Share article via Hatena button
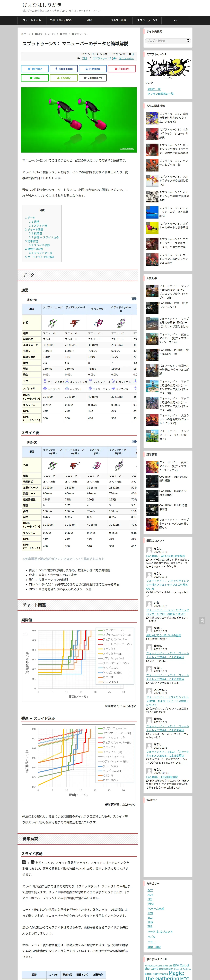 click(x=93, y=69)
